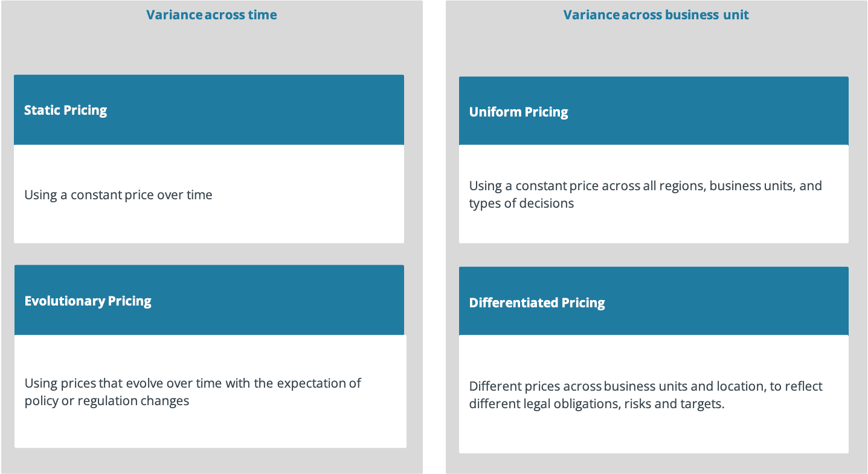The image size is (868, 474).
Task: Click the 'types of decisions' text line
Action: pos(521,203)
